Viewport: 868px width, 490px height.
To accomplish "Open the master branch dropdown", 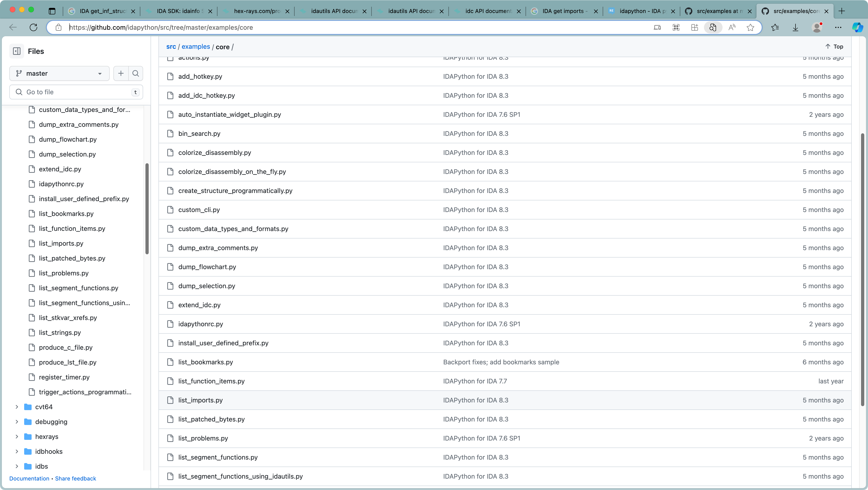I will pos(59,73).
